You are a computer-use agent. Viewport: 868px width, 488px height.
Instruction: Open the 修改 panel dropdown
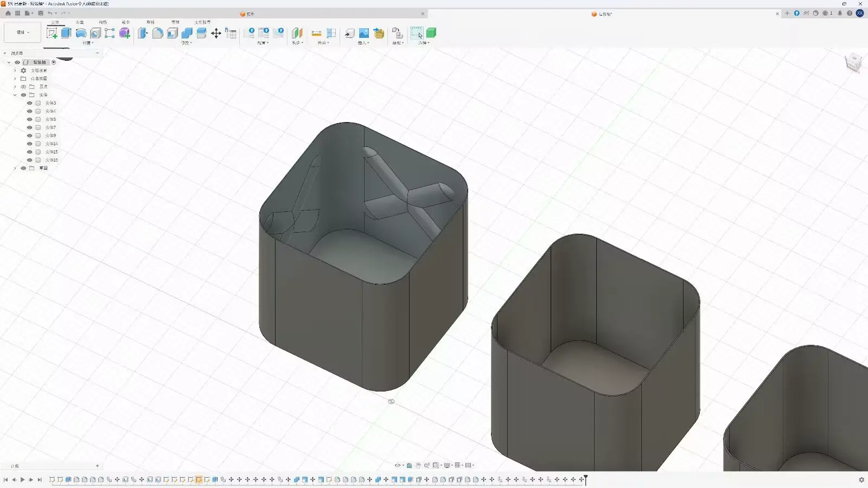click(187, 43)
